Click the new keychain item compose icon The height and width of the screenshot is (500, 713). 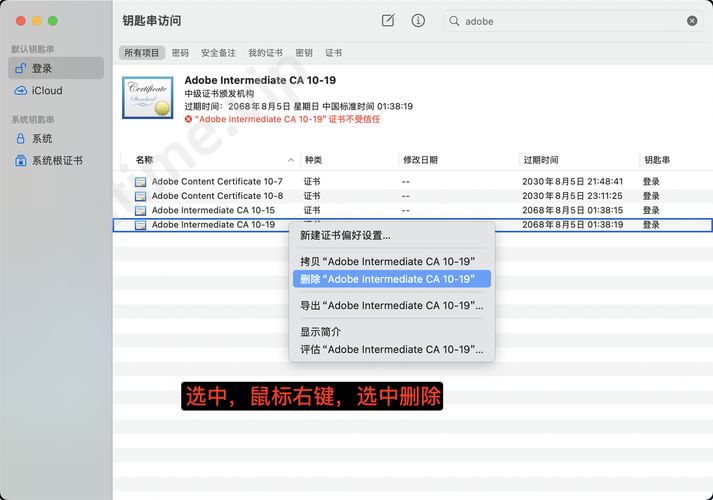pos(388,20)
